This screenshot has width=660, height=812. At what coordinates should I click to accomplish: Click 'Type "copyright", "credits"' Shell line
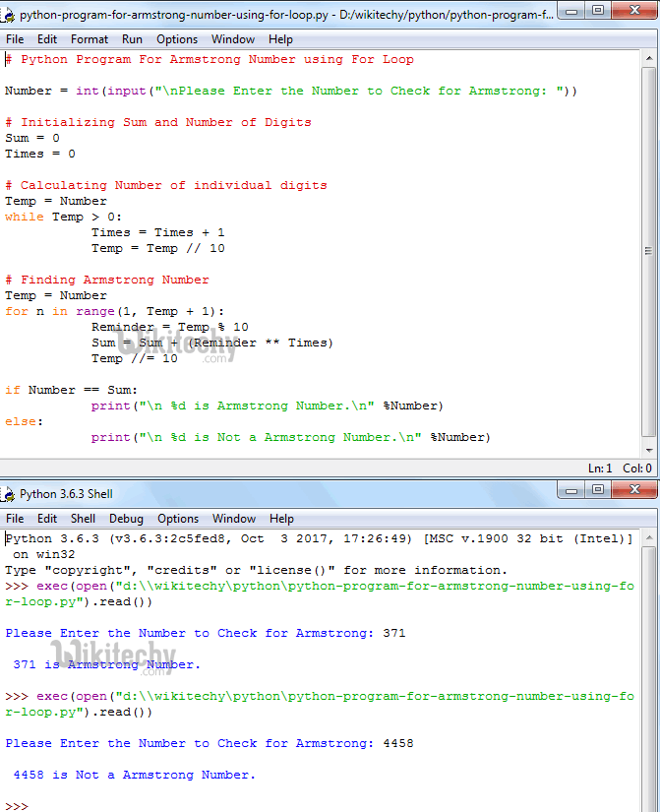tap(257, 570)
